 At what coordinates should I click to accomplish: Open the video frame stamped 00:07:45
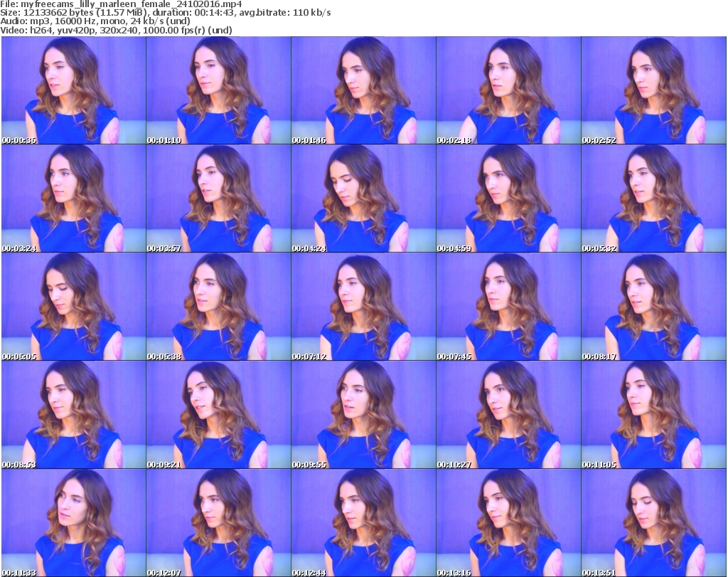point(508,307)
